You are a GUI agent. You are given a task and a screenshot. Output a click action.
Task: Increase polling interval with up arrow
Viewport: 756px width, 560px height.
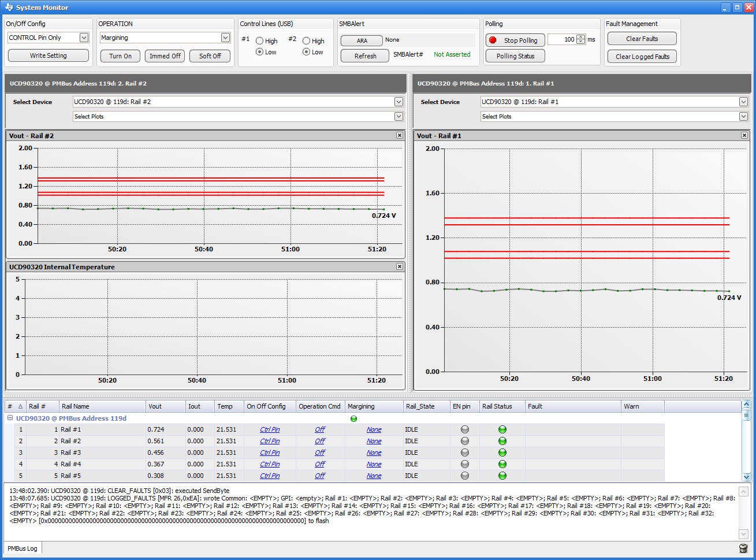580,37
